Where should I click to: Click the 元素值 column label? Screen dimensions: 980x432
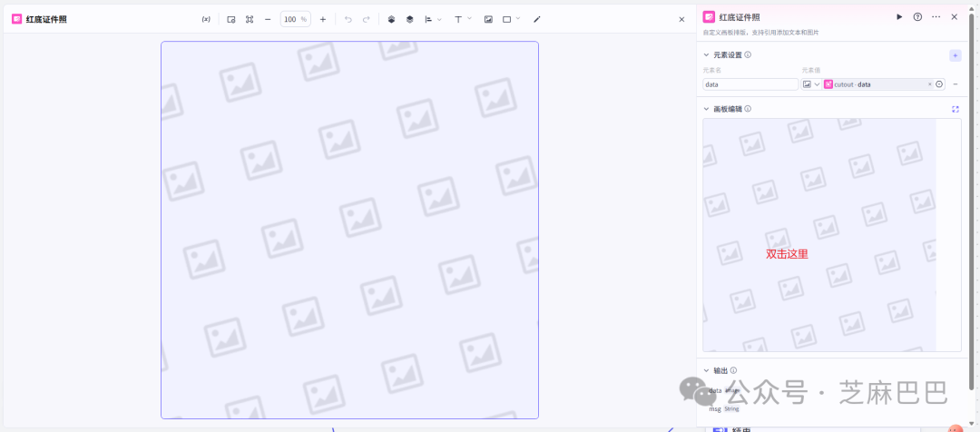(x=811, y=70)
